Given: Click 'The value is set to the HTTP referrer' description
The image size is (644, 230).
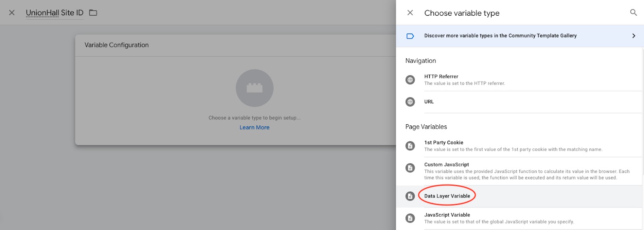Looking at the screenshot, I should [x=464, y=84].
